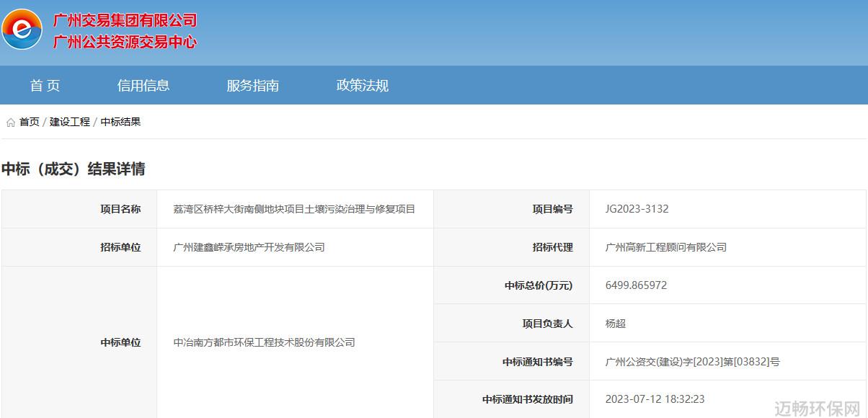Select the 项目负责人 label cell

click(512, 324)
